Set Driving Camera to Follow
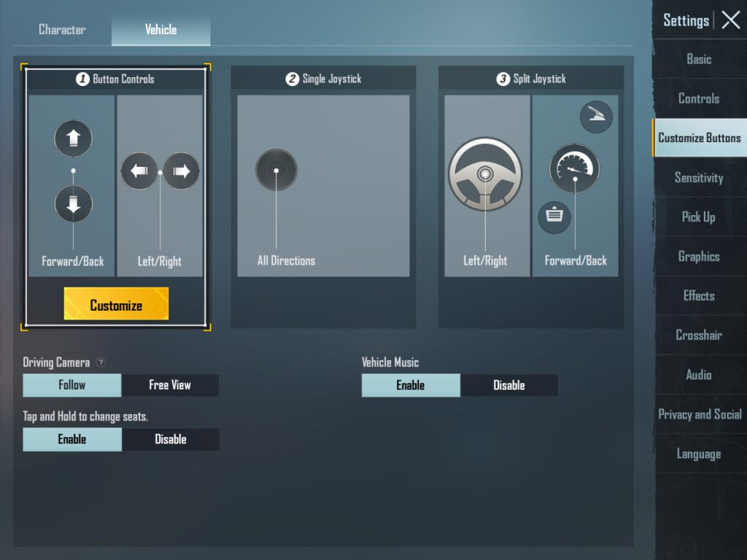The image size is (747, 560). pyautogui.click(x=72, y=385)
